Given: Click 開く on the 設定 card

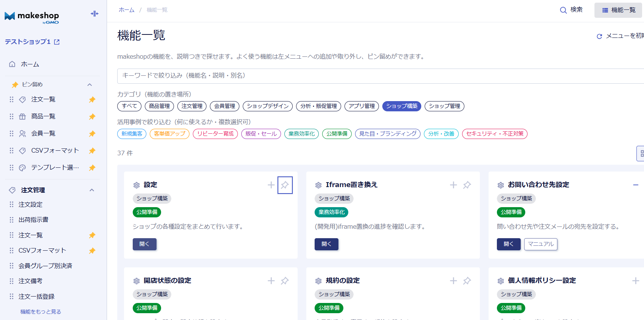Looking at the screenshot, I should click(144, 244).
